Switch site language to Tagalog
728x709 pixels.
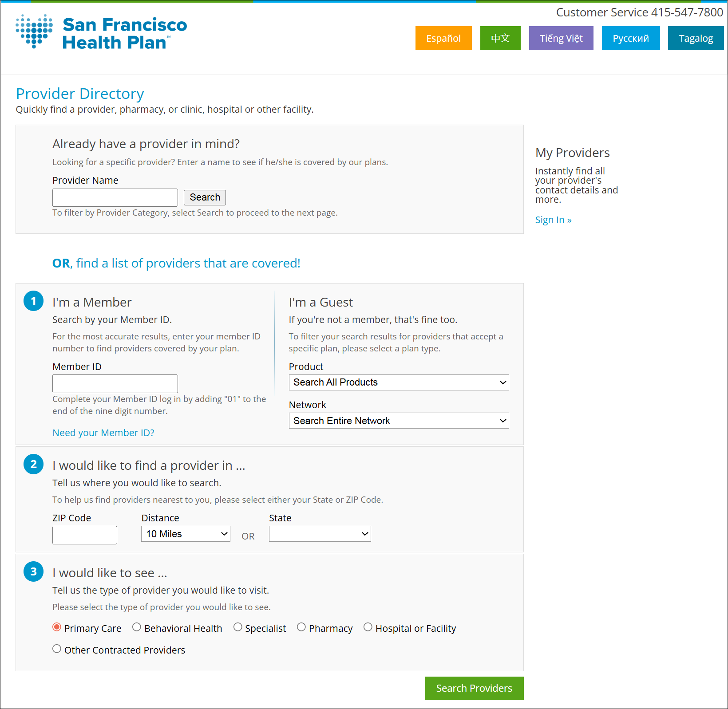[695, 38]
